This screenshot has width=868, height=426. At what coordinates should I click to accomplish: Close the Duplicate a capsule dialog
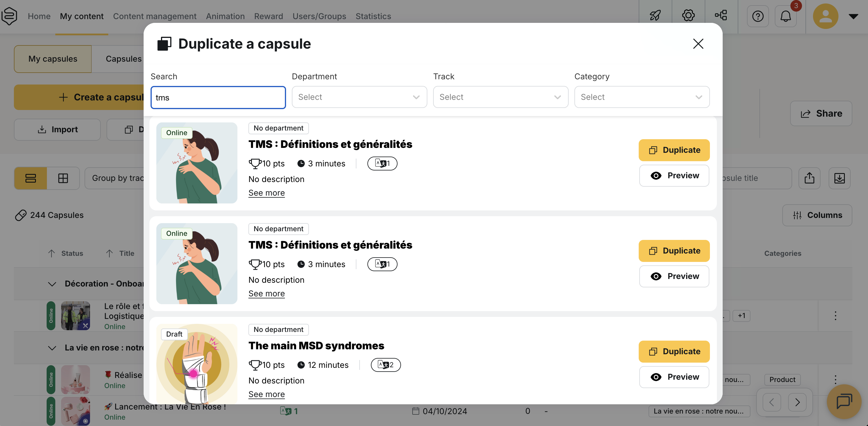coord(698,43)
